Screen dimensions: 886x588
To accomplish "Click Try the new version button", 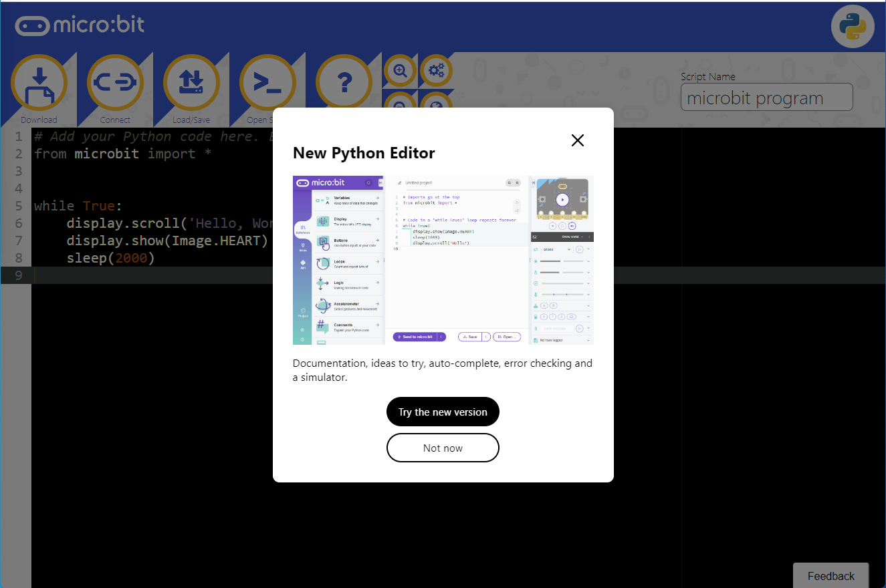I will [x=443, y=412].
